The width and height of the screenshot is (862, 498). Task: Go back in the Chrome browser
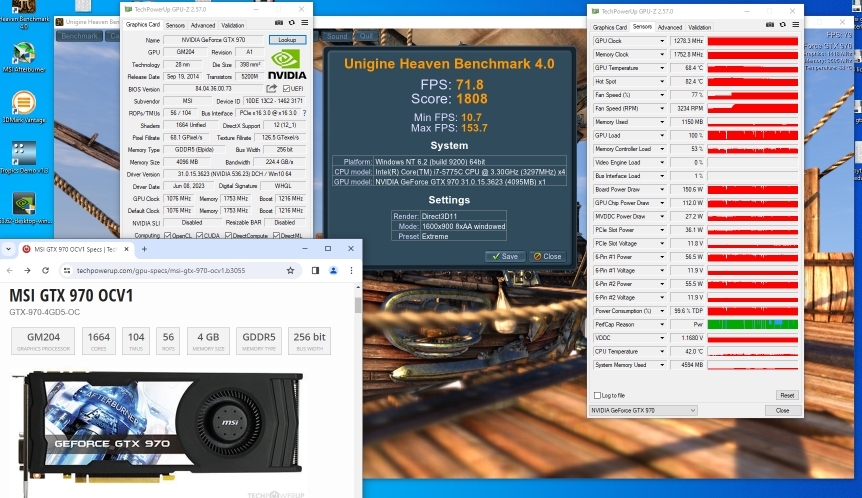click(9, 270)
